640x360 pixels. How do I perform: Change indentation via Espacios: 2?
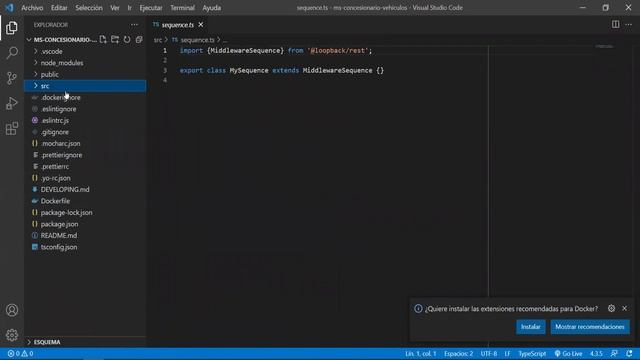pos(458,354)
